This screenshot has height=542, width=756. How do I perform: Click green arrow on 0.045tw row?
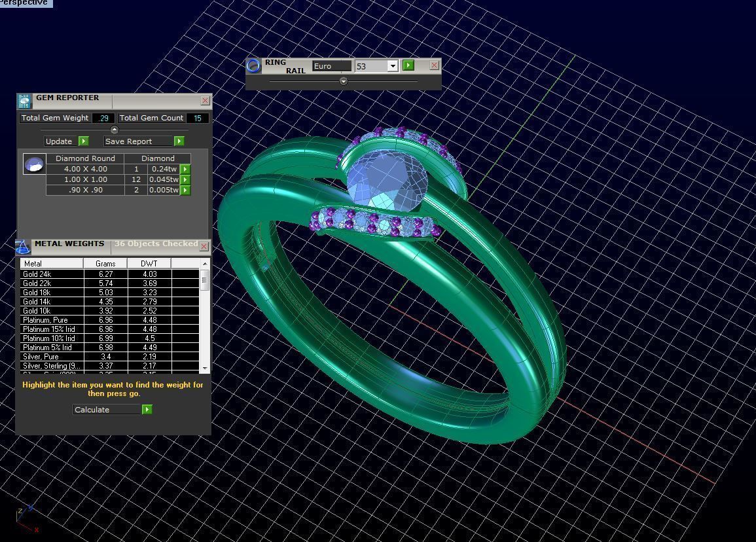[x=185, y=179]
